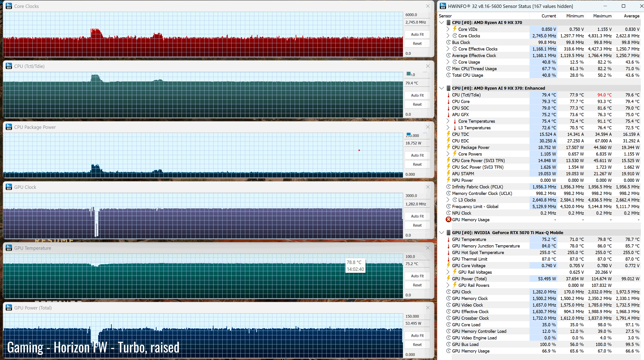Expand the Core Clocks sensor row

click(448, 36)
